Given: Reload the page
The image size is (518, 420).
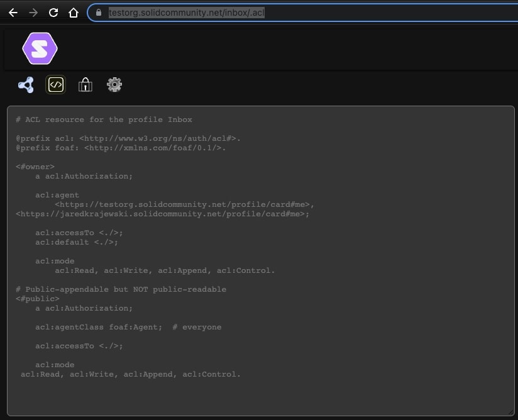Looking at the screenshot, I should 53,13.
